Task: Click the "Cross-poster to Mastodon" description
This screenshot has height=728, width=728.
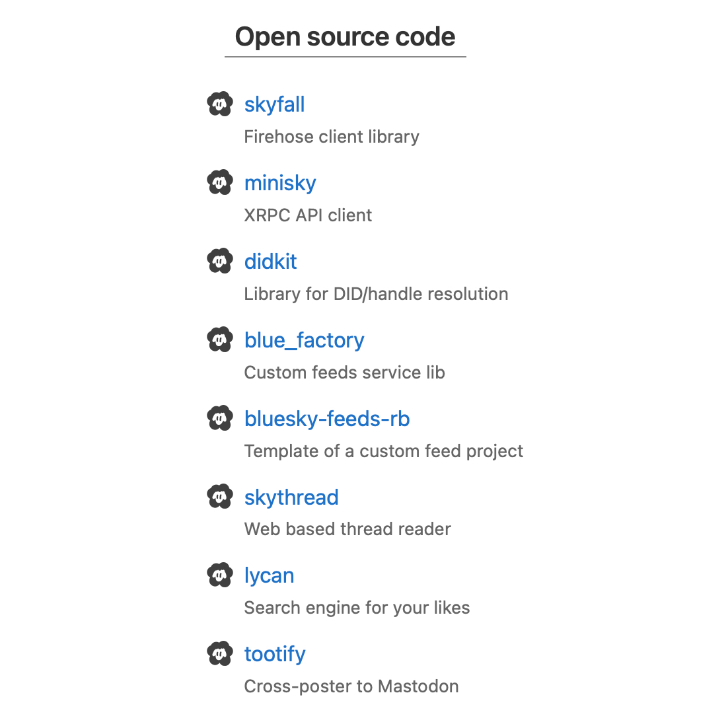Action: point(351,686)
